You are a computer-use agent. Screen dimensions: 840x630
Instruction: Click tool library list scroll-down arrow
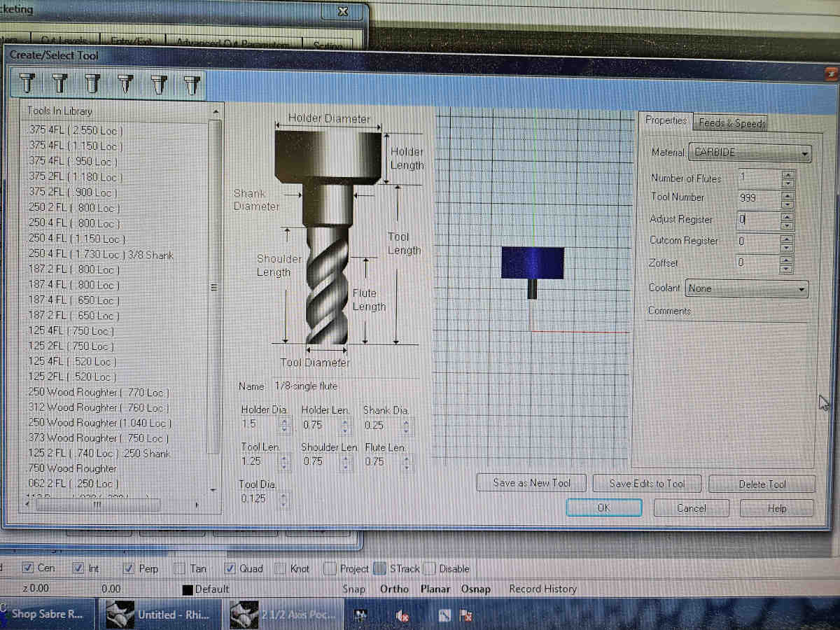pos(215,489)
